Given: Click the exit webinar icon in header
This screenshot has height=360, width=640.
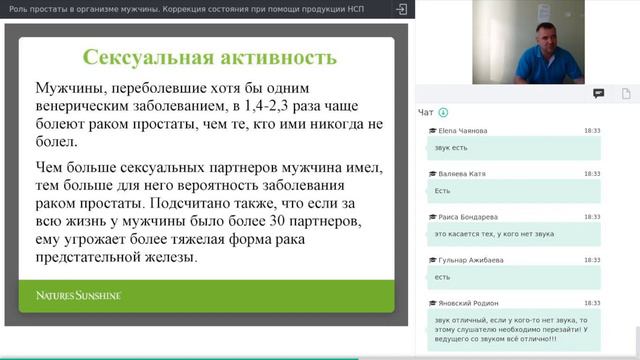Looking at the screenshot, I should click(x=402, y=9).
